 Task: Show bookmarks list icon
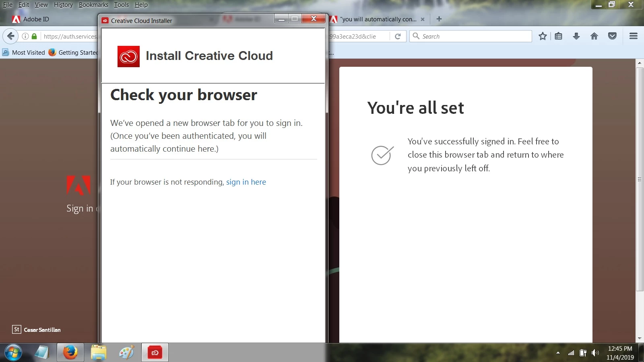click(558, 36)
